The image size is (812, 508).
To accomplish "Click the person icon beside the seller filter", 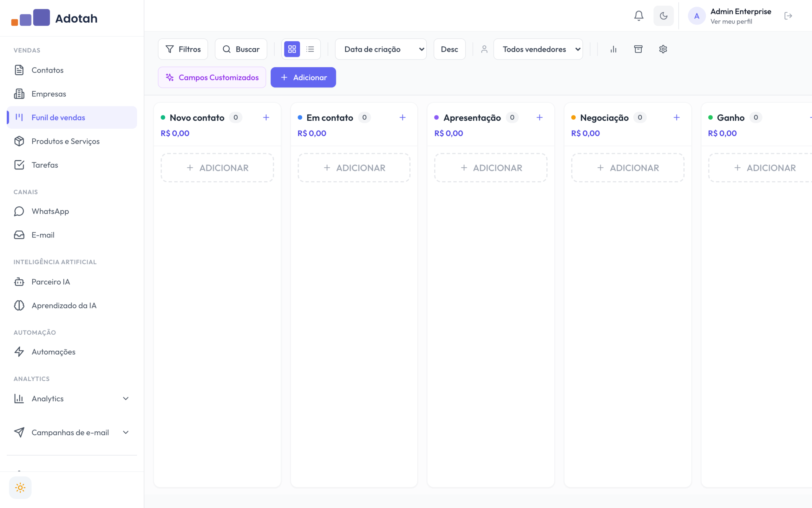I will click(484, 50).
